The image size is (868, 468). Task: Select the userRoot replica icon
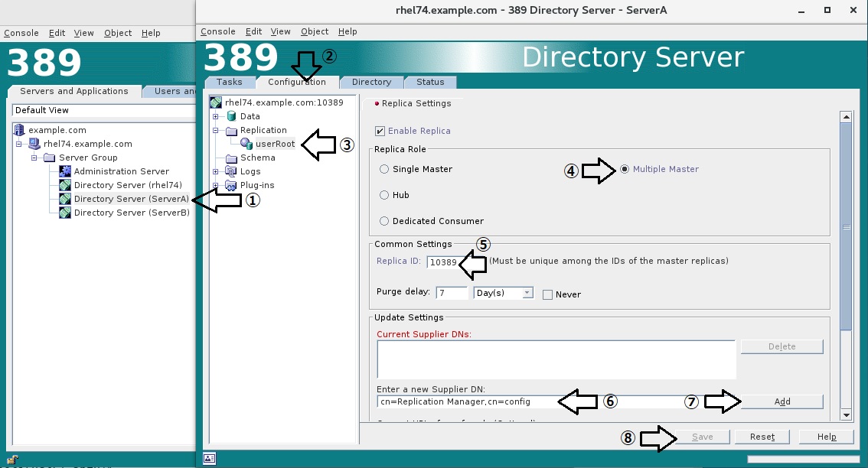pyautogui.click(x=246, y=143)
